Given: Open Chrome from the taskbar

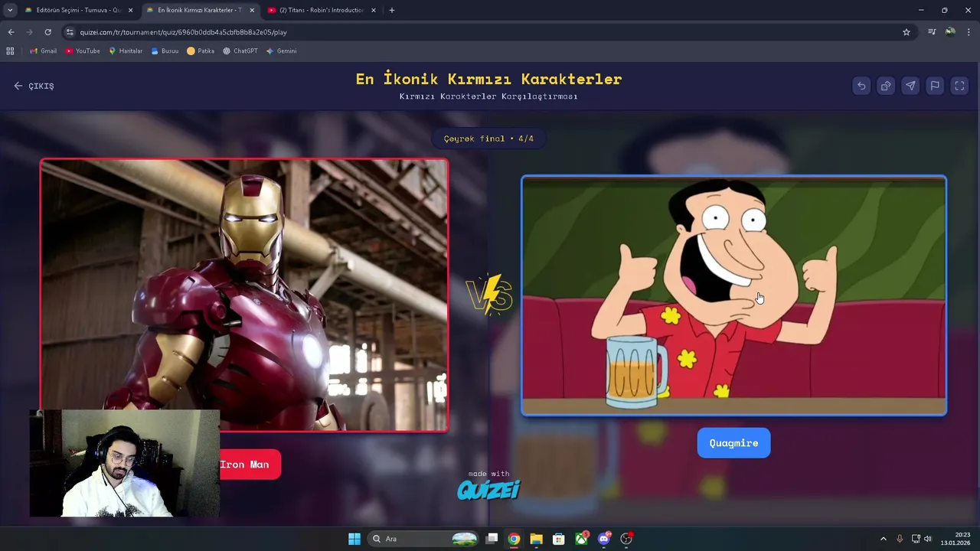Looking at the screenshot, I should click(x=514, y=539).
